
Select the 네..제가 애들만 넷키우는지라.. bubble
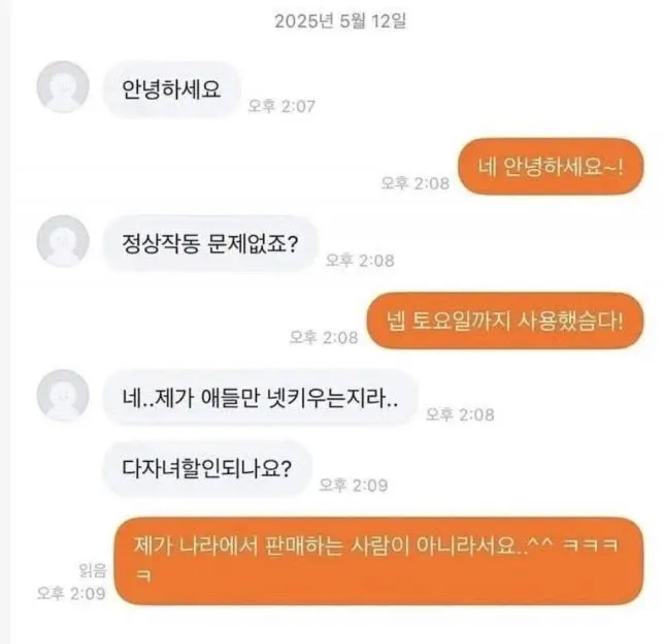[x=260, y=398]
